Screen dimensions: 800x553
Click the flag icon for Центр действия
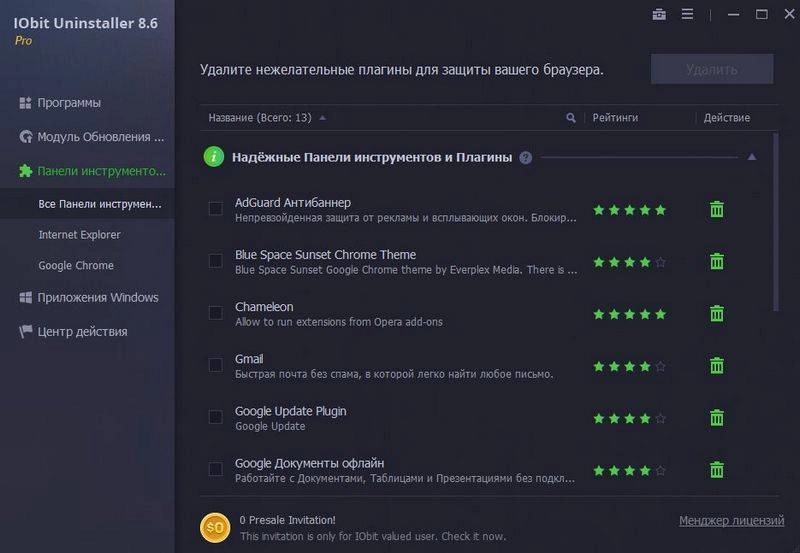[x=25, y=332]
